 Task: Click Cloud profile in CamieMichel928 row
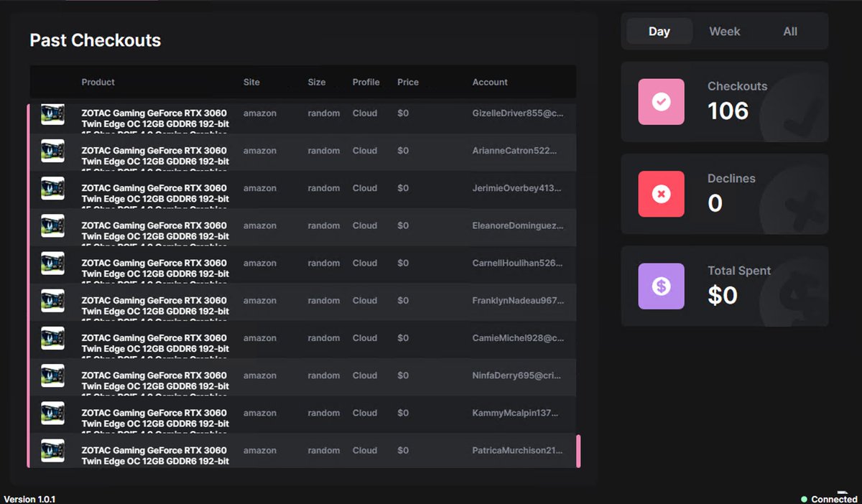tap(365, 337)
